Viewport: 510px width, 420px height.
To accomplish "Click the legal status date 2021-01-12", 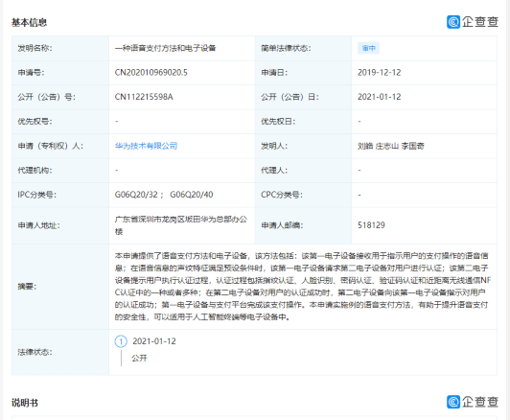I will pos(154,341).
